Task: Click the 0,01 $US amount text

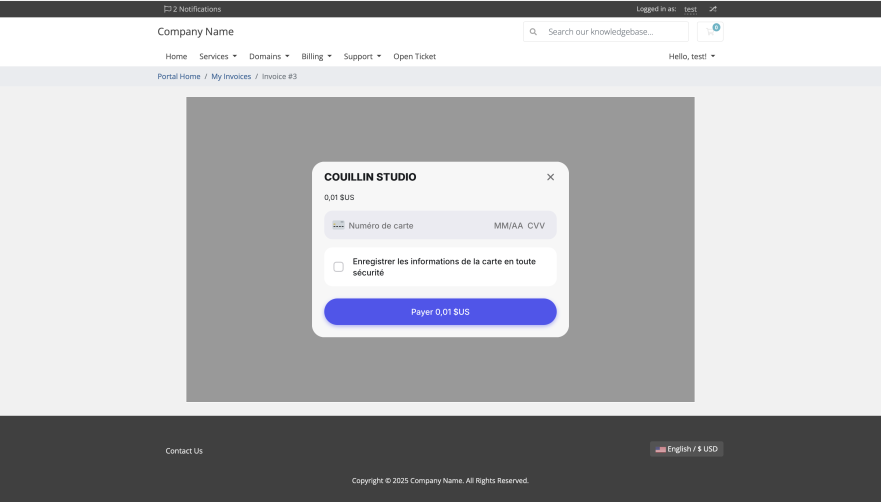Action: (x=339, y=197)
